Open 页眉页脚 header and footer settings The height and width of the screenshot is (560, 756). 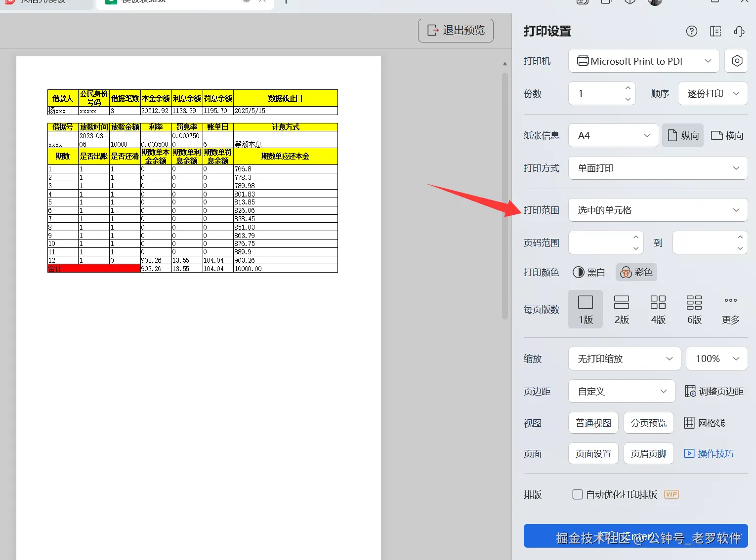[649, 453]
